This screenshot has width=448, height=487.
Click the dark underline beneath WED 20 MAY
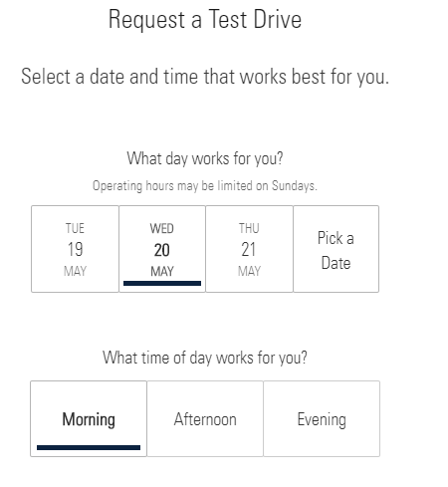pyautogui.click(x=162, y=283)
